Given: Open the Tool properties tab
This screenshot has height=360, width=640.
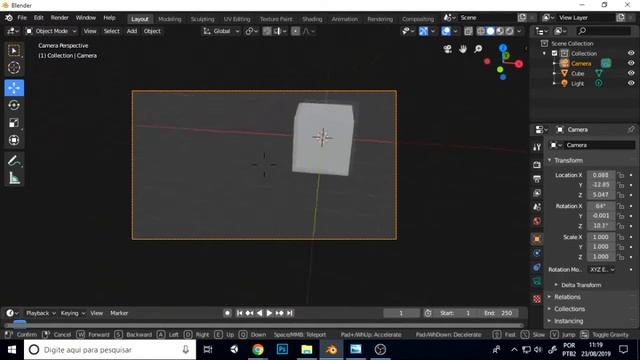Looking at the screenshot, I should [537, 147].
